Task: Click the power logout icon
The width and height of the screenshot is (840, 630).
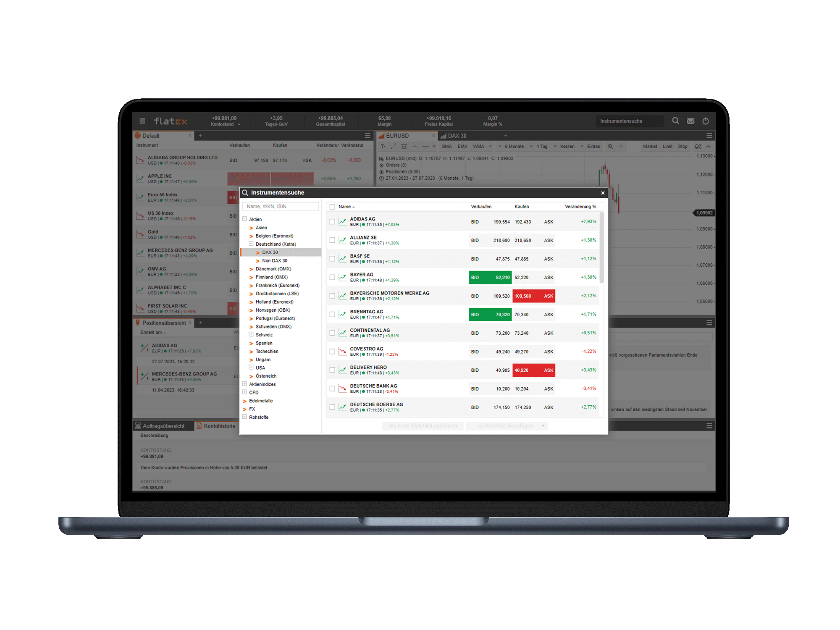Action: [x=706, y=121]
